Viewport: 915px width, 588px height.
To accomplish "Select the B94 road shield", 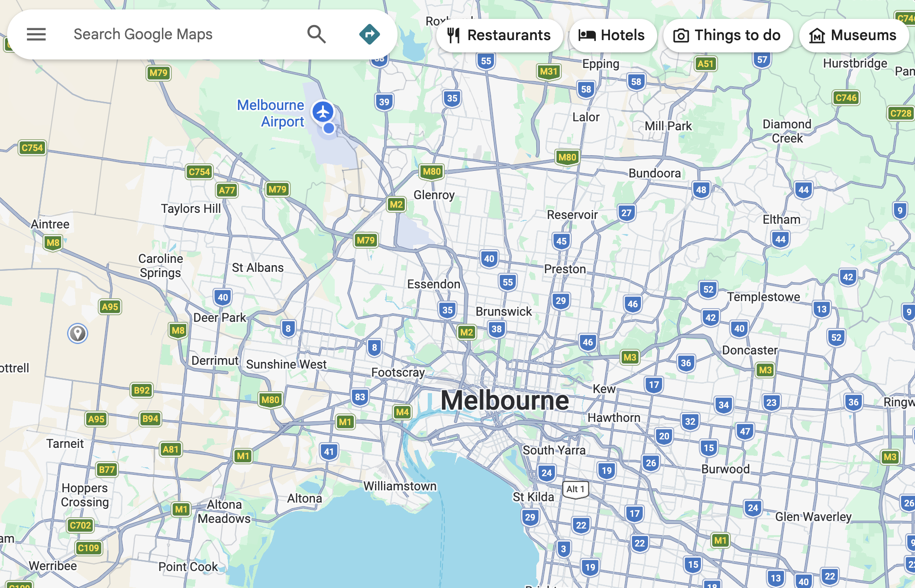I will (150, 419).
